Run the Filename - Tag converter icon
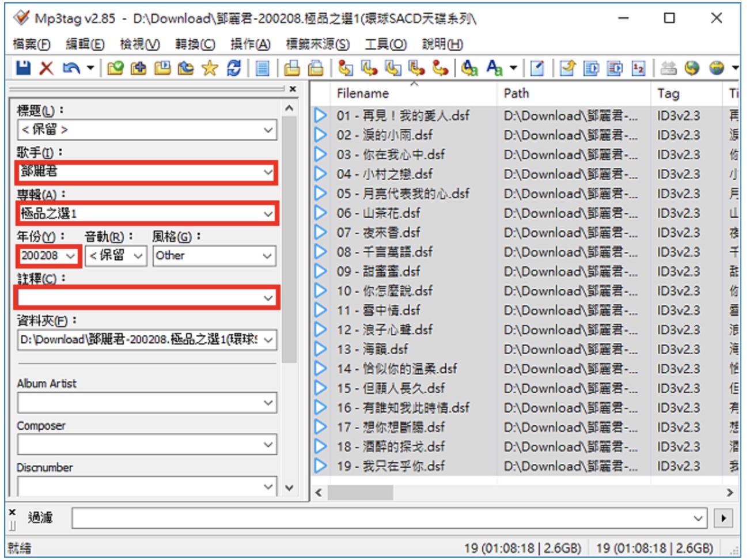 (369, 68)
